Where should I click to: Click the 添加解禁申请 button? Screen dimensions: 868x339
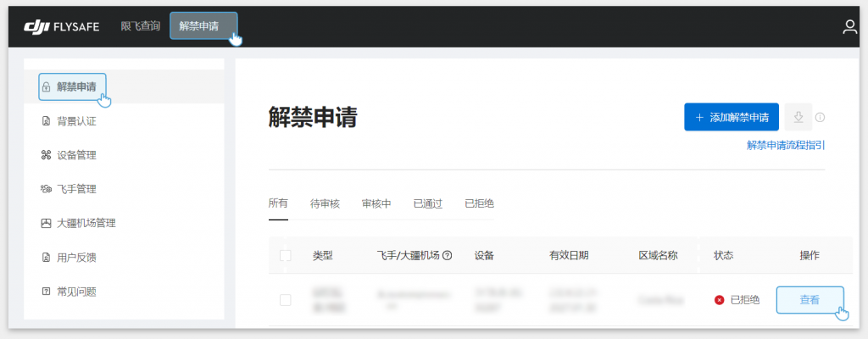click(x=732, y=117)
